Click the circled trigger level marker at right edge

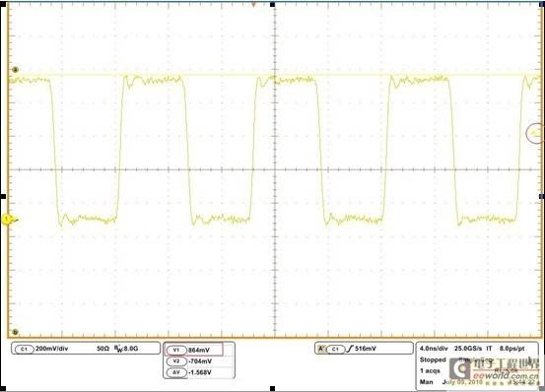pos(535,133)
